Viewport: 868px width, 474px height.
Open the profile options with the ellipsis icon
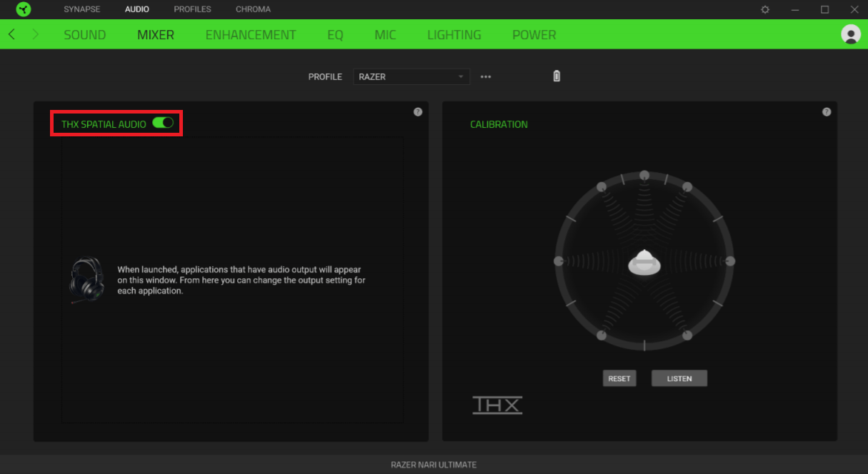coord(486,76)
